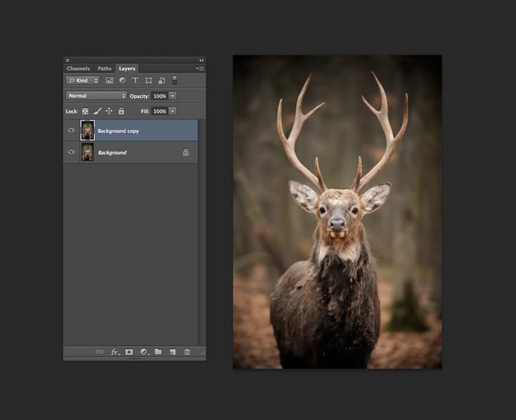Image resolution: width=516 pixels, height=420 pixels.
Task: Switch to the Channels tab
Action: 78,69
